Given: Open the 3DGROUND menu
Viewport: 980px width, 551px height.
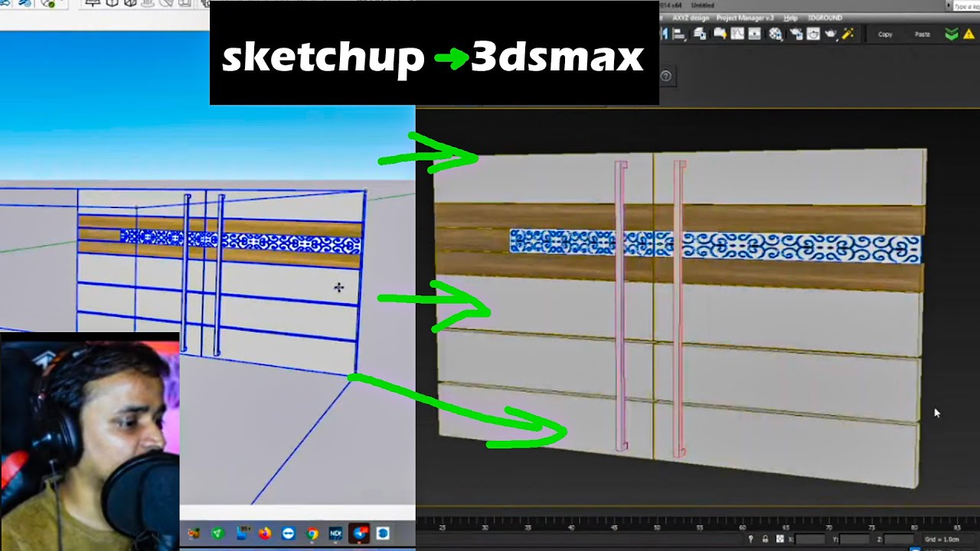Looking at the screenshot, I should [x=825, y=18].
